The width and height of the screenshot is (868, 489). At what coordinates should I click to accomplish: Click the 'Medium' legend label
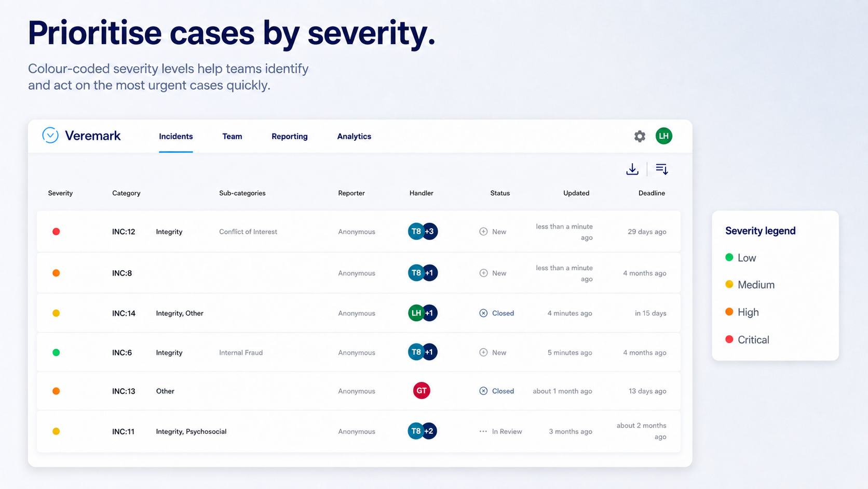(756, 284)
